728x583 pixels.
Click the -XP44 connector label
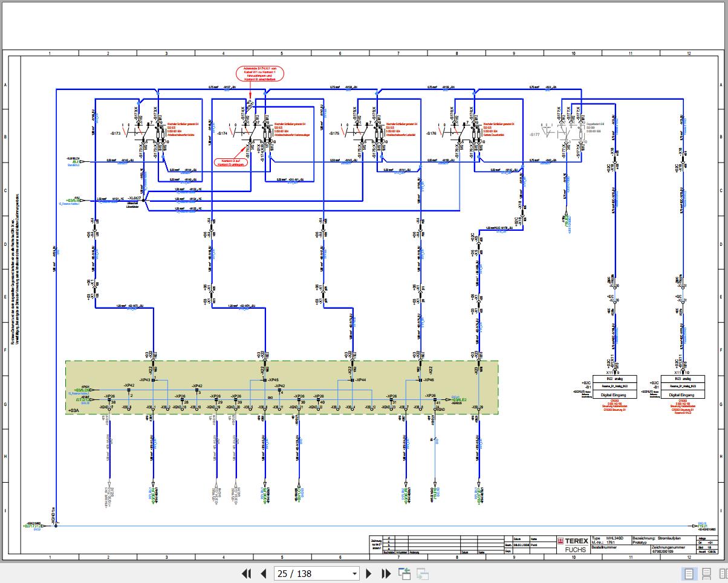click(x=361, y=379)
